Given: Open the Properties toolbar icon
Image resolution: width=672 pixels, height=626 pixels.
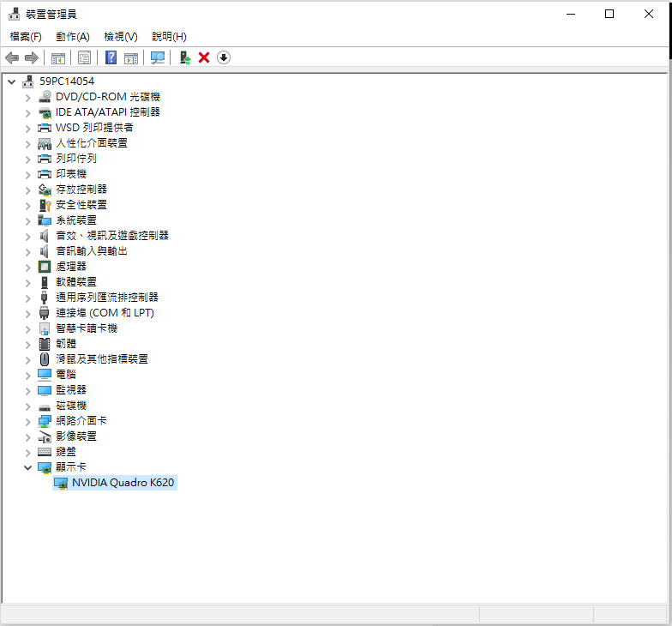Looking at the screenshot, I should coord(84,57).
